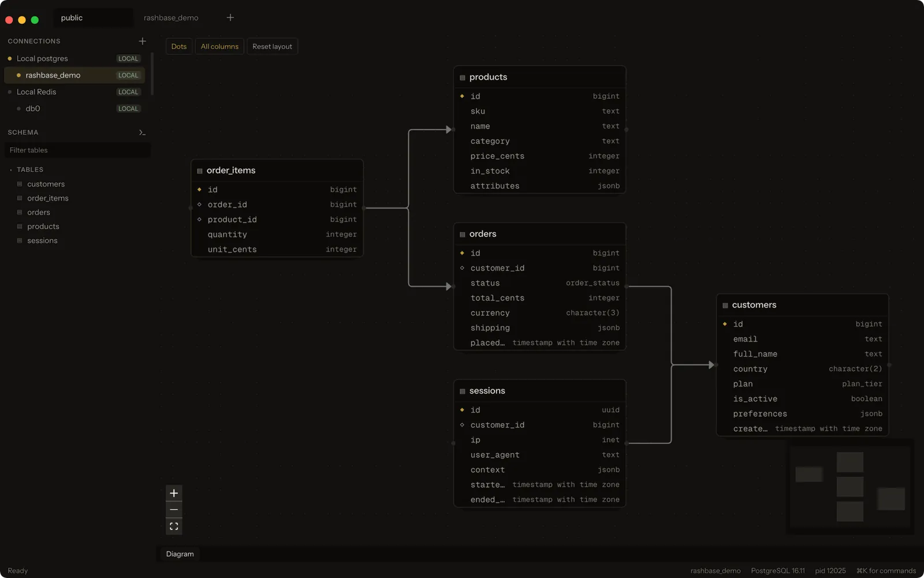Click the Local postgres status dot
This screenshot has height=578, width=924.
10,58
